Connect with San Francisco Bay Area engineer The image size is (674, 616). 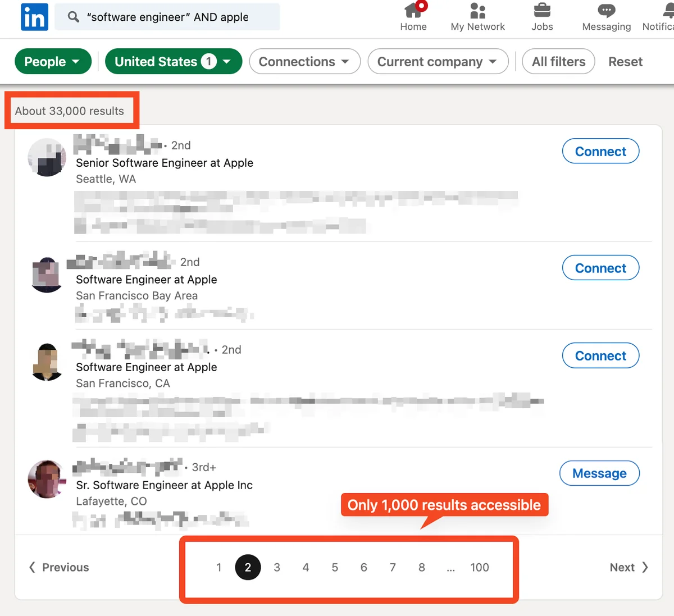pos(600,268)
